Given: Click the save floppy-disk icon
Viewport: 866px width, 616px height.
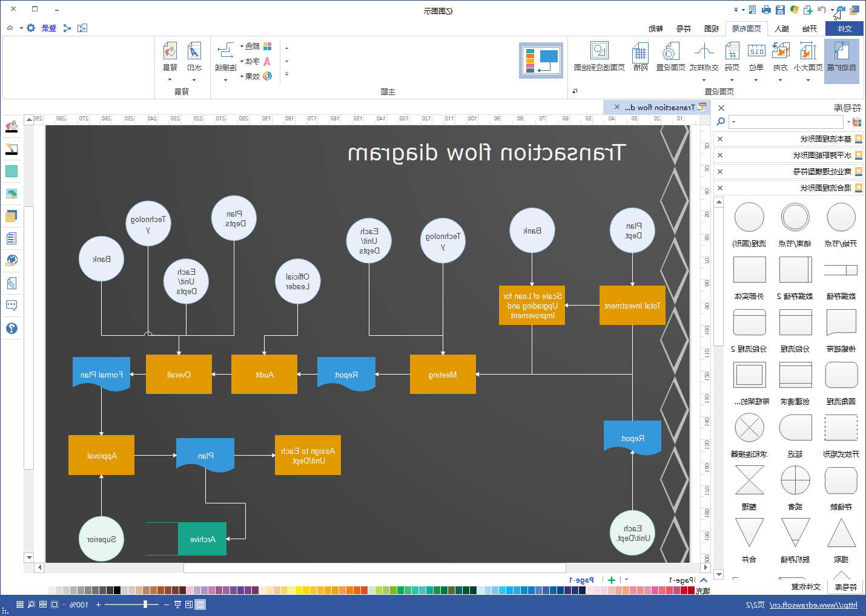Looking at the screenshot, I should pyautogui.click(x=780, y=10).
